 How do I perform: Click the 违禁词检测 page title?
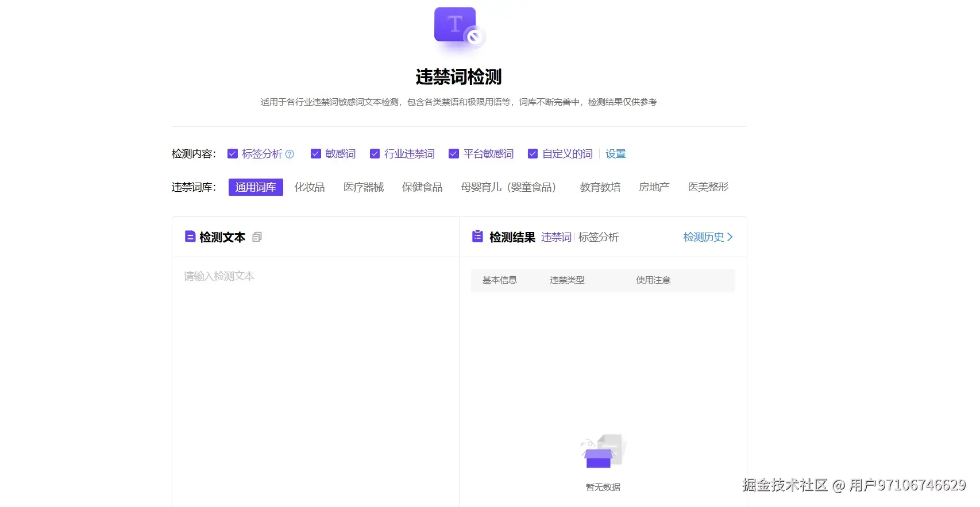pos(459,77)
